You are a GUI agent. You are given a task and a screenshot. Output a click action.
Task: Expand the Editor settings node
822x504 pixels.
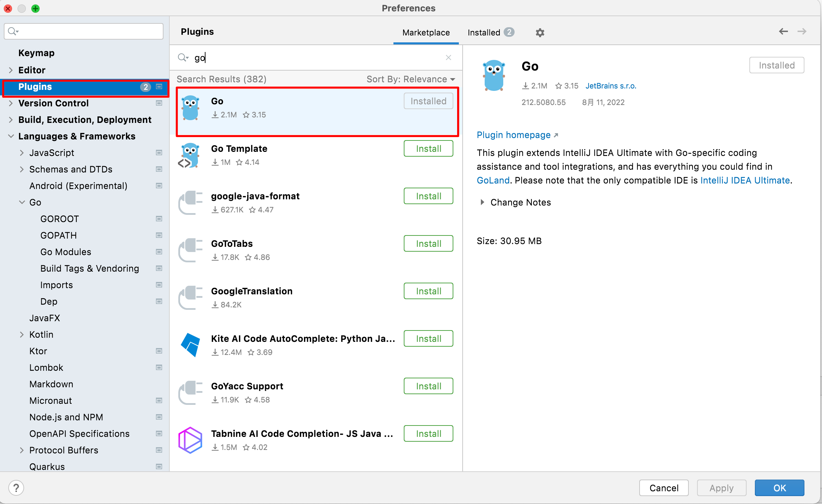pos(11,70)
